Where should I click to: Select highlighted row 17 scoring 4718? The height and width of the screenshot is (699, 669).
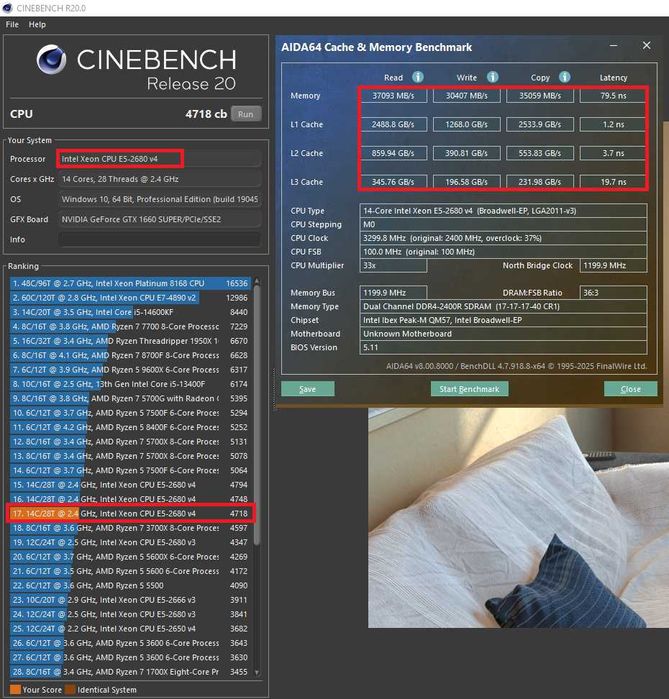pyautogui.click(x=130, y=514)
